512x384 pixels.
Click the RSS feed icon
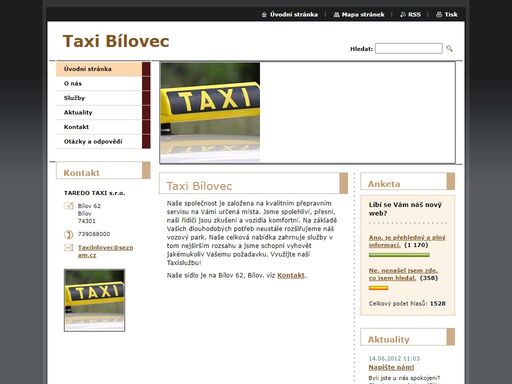[x=403, y=15]
